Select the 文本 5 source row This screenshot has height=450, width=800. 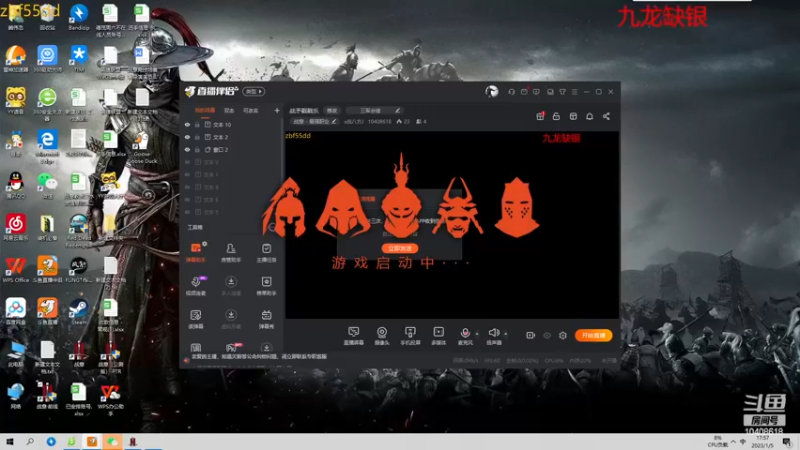(x=231, y=212)
